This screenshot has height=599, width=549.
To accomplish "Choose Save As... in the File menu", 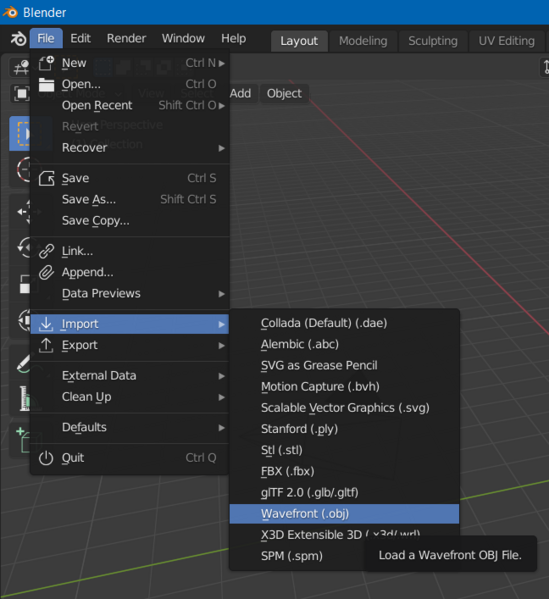I will (130, 199).
